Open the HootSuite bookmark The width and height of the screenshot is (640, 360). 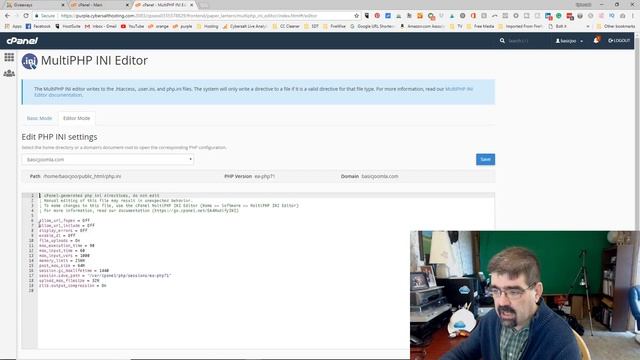(x=68, y=26)
